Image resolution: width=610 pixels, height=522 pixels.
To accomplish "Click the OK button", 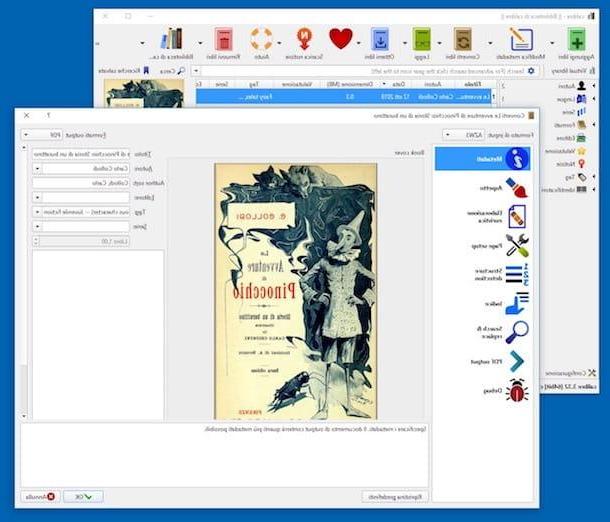I will tap(83, 496).
